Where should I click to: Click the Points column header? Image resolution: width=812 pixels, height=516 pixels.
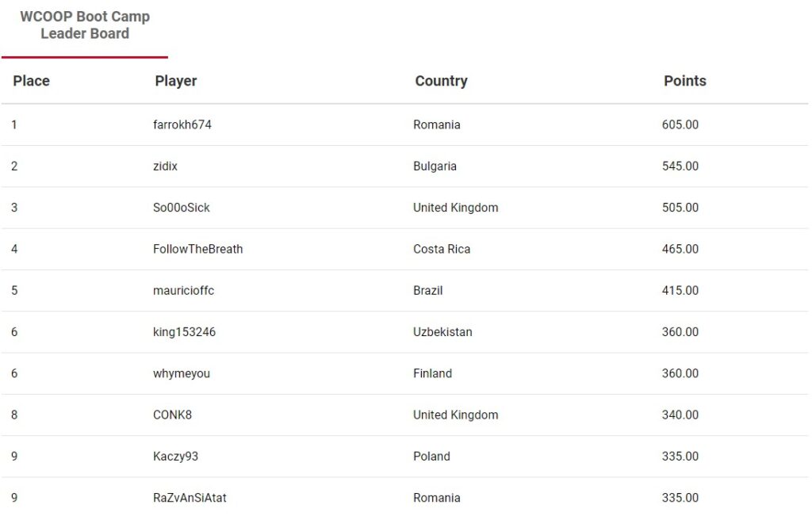pyautogui.click(x=685, y=81)
